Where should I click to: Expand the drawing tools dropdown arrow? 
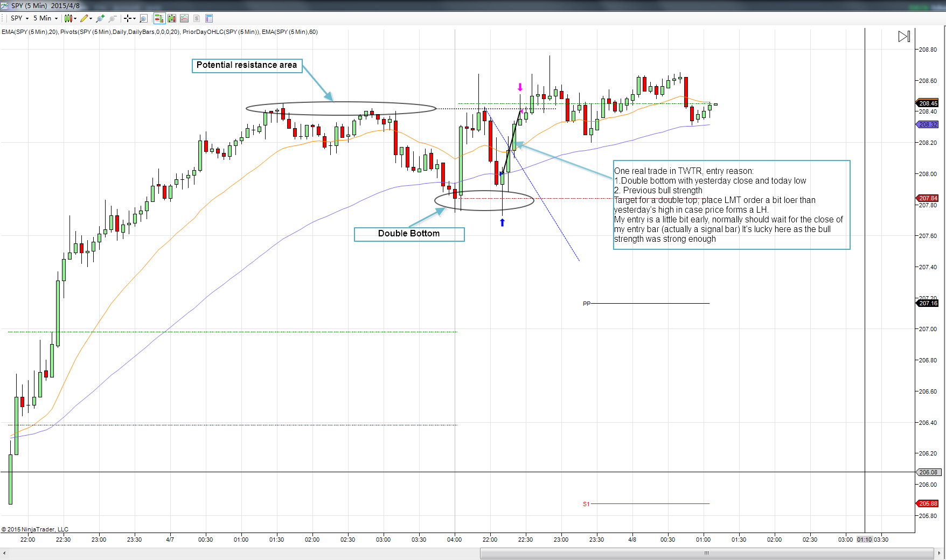pos(91,18)
